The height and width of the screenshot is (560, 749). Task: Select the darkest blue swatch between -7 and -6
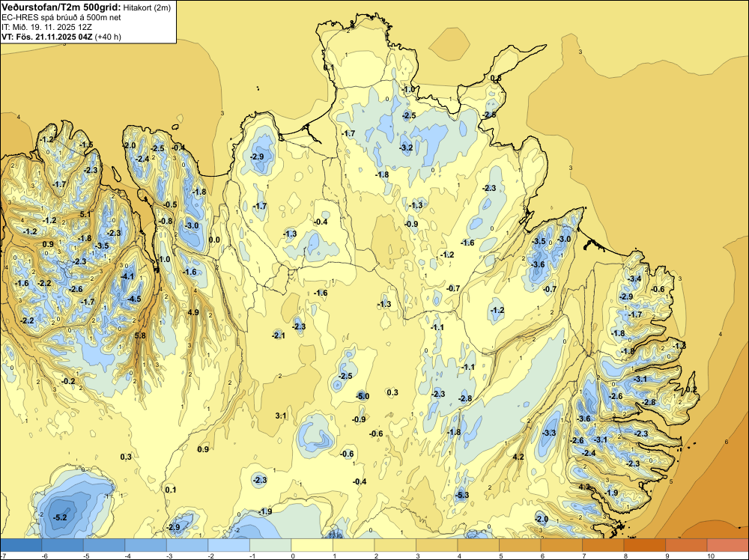(x=21, y=545)
